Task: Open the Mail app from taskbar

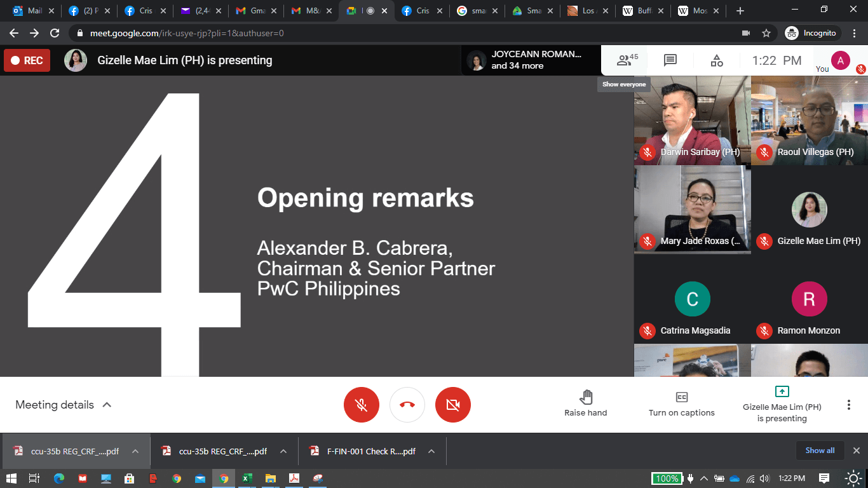Action: click(x=200, y=478)
